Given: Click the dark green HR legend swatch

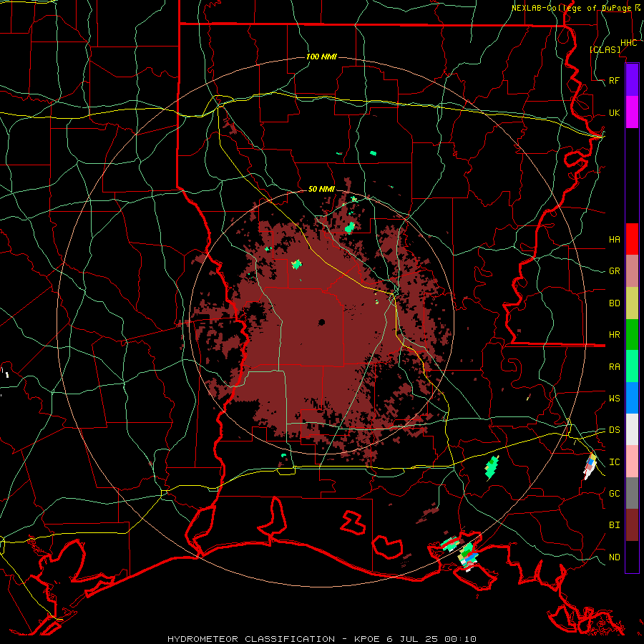Looking at the screenshot, I should tap(632, 335).
